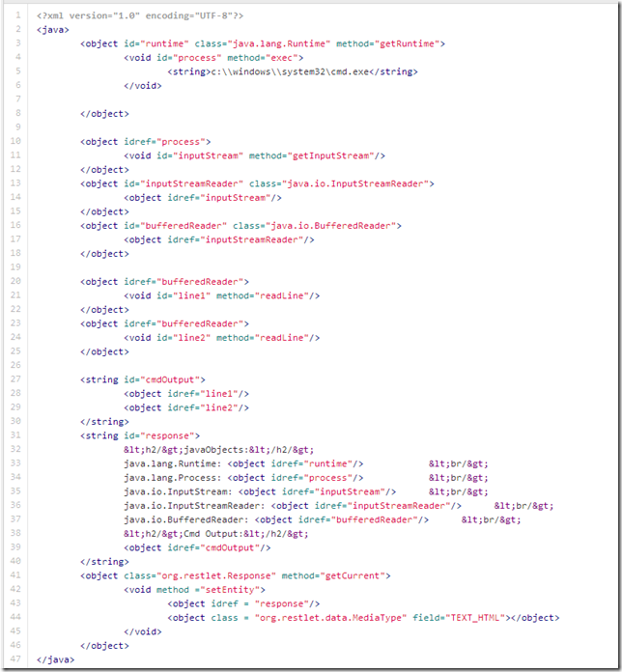
Task: Click the void method "setEntity" line
Action: pos(194,590)
